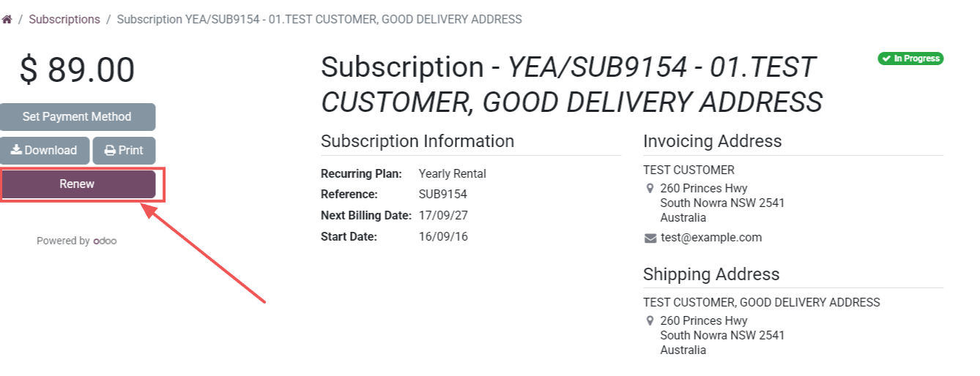
Task: Click the Subscription title heading
Action: [571, 85]
